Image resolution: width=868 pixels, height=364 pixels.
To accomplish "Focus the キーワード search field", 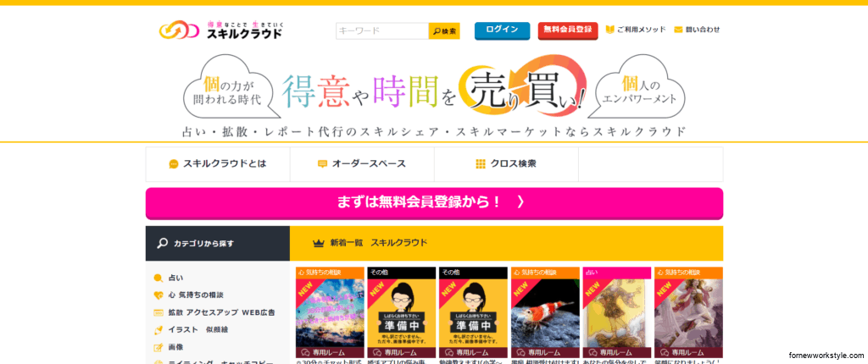I will coord(382,31).
